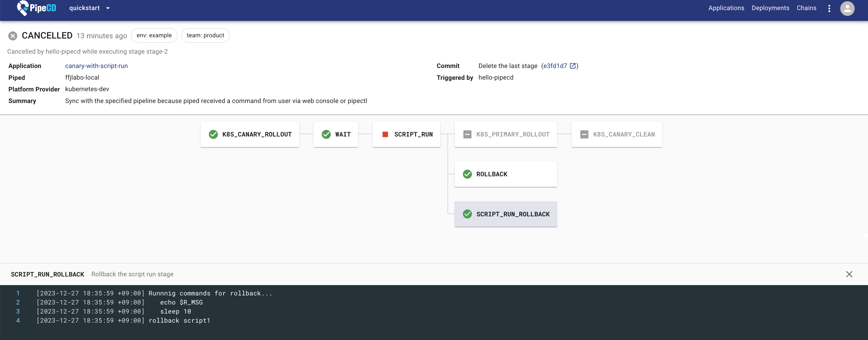The height and width of the screenshot is (340, 868).
Task: Click red stop icon on SCRIPT_RUN
Action: pos(385,134)
